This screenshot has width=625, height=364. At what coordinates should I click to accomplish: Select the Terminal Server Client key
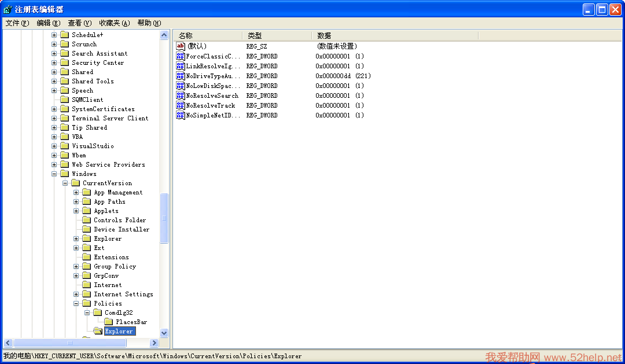109,118
